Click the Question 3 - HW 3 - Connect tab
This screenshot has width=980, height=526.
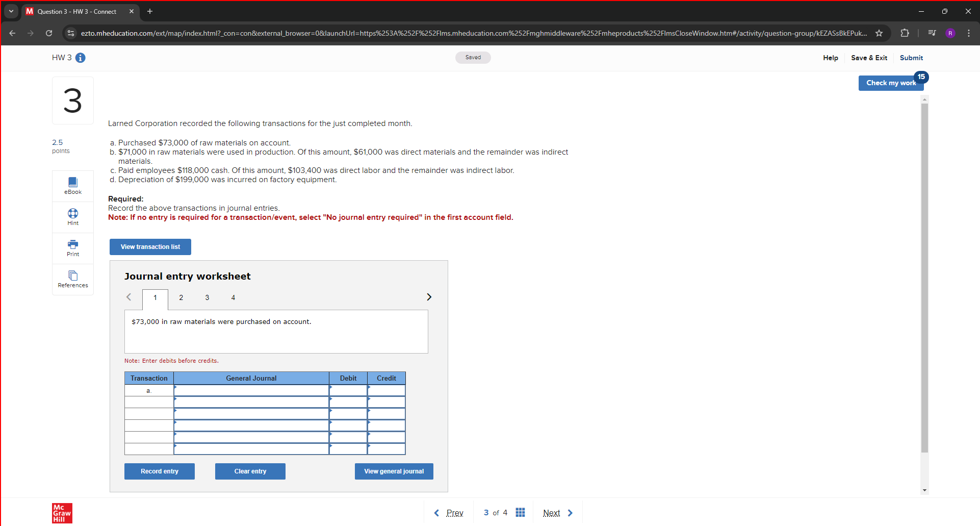pos(80,11)
